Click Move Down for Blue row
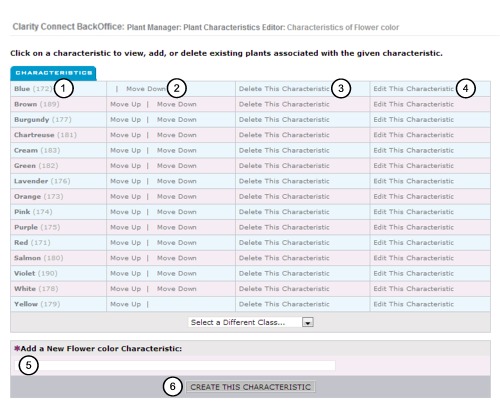The height and width of the screenshot is (407, 500). click(146, 89)
